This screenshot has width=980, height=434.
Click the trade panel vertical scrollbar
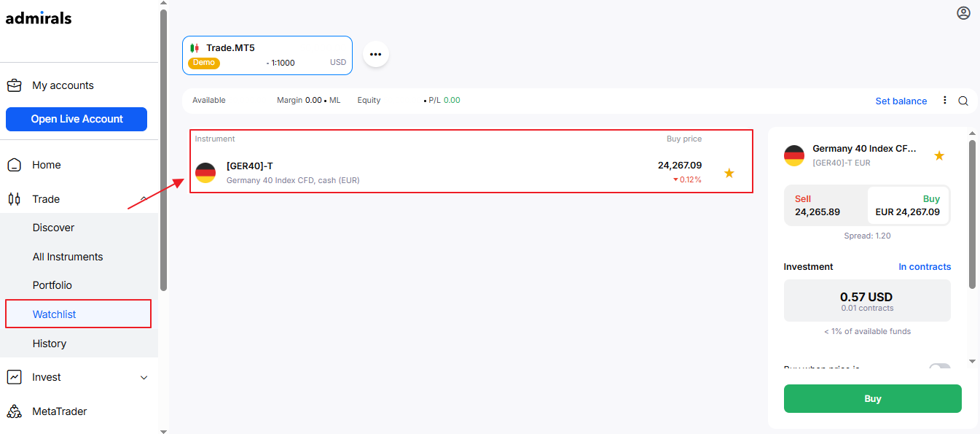973,214
